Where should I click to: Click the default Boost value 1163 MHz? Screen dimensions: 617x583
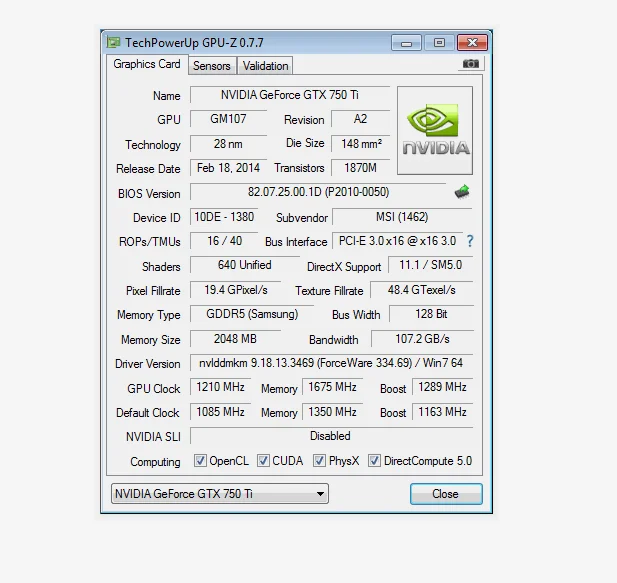pyautogui.click(x=442, y=412)
